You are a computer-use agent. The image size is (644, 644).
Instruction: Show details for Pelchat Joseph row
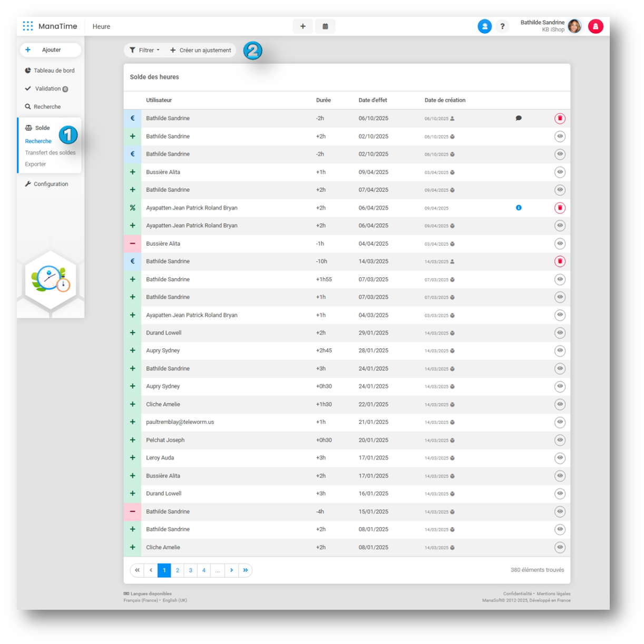[x=560, y=440]
